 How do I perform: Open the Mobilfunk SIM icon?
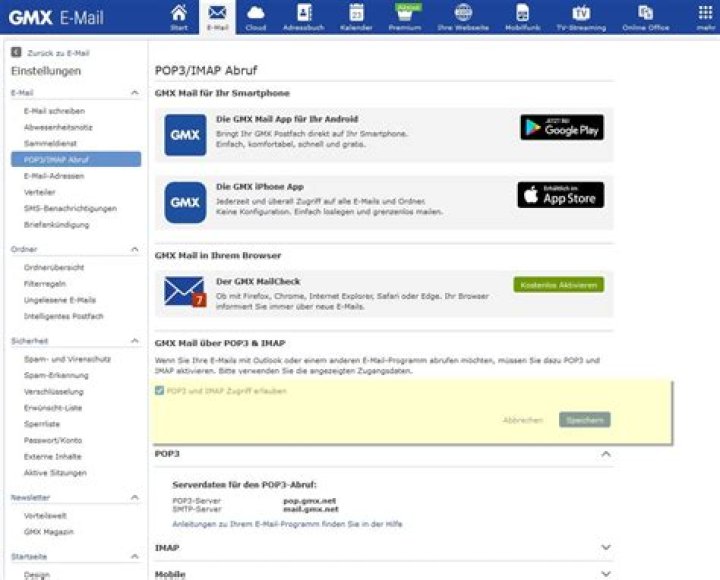pyautogui.click(x=523, y=13)
